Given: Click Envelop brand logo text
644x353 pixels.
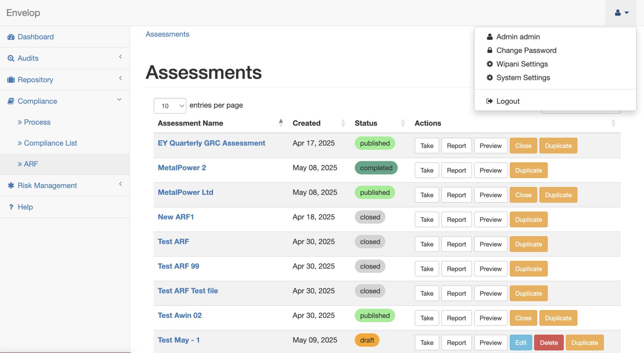Looking at the screenshot, I should pos(23,13).
